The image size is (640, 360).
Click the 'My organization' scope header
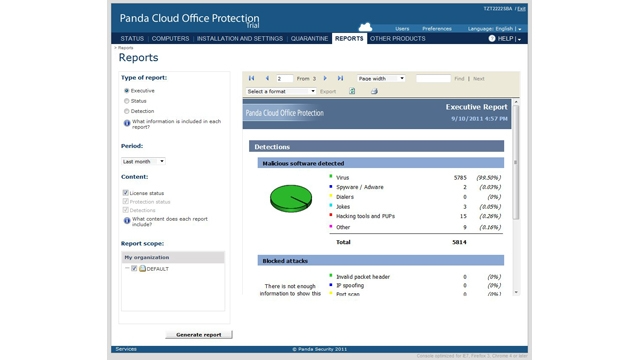click(173, 257)
